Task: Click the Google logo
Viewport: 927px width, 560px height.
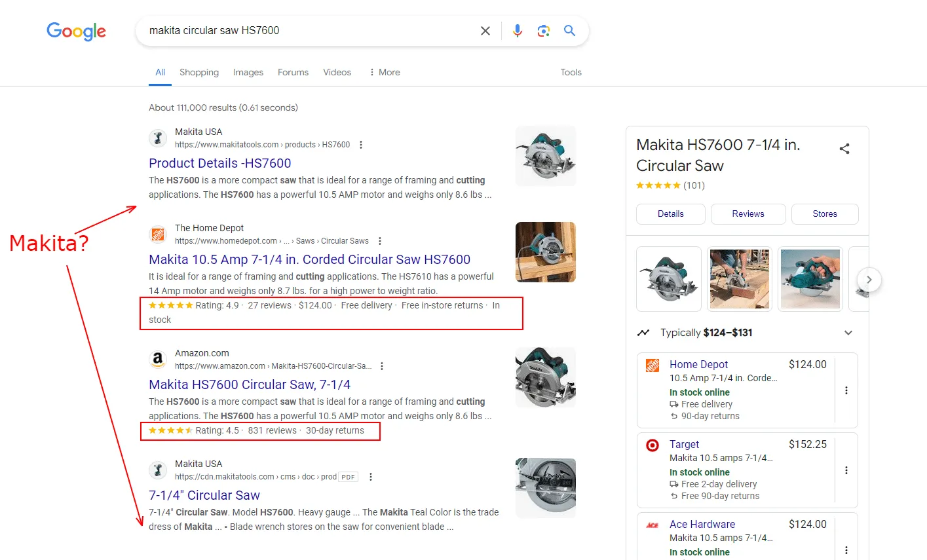Action: pyautogui.click(x=76, y=31)
